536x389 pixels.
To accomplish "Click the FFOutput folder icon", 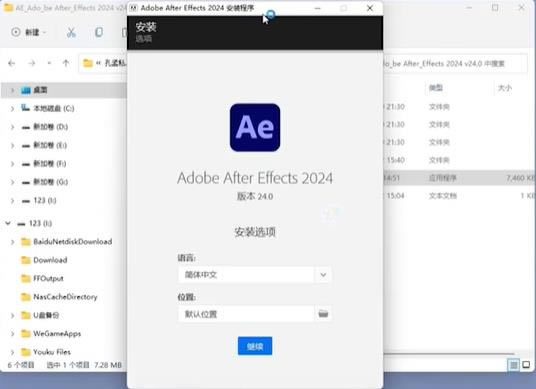I will (26, 279).
